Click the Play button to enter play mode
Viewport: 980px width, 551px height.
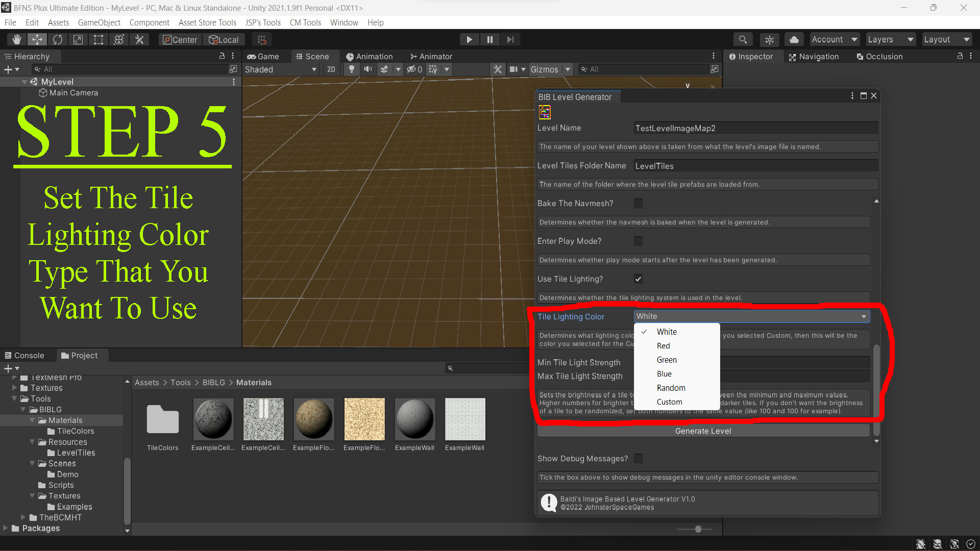point(469,39)
